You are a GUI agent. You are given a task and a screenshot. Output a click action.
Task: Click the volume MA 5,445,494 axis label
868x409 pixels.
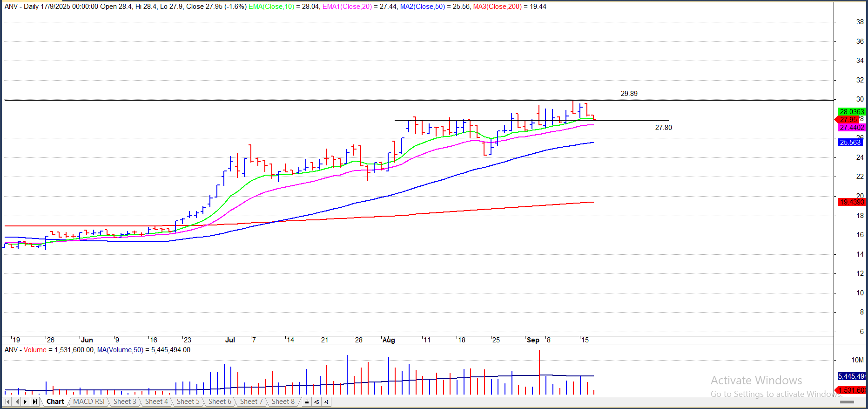(851, 376)
